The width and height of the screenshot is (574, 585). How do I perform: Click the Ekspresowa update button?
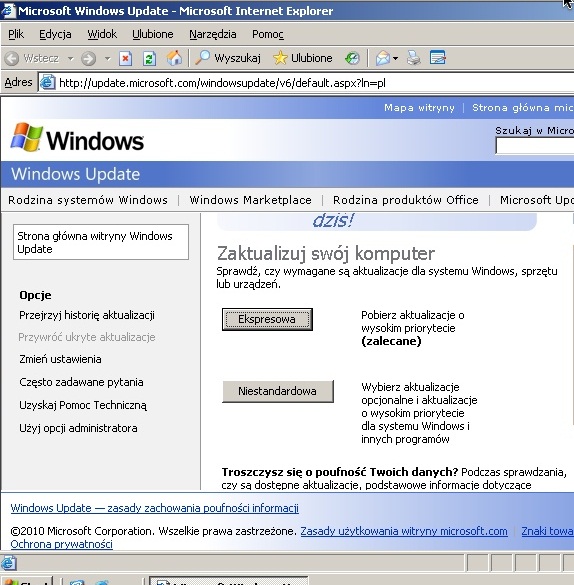tap(267, 319)
